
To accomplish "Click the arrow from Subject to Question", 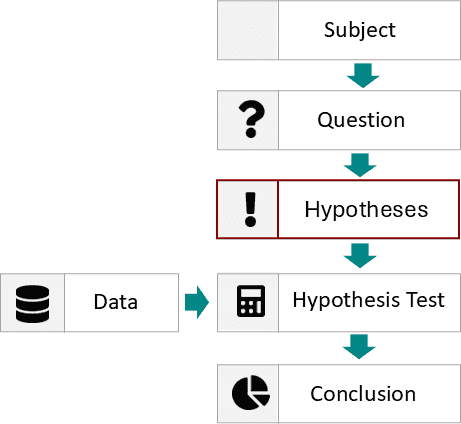I will [363, 75].
